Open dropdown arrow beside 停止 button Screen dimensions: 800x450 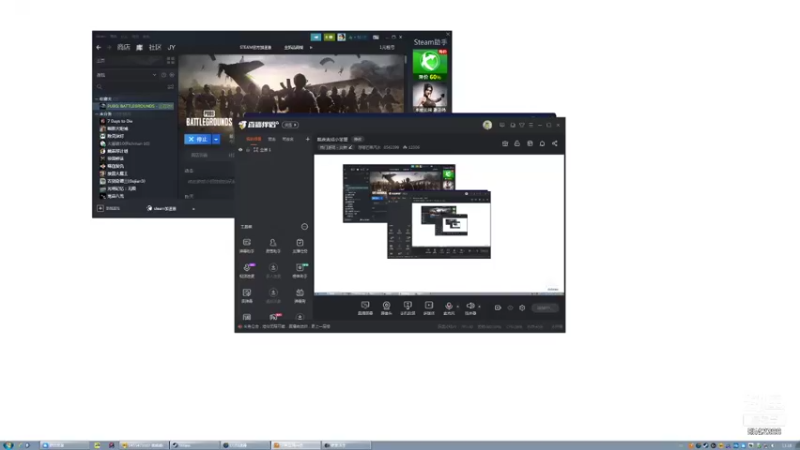(x=216, y=139)
